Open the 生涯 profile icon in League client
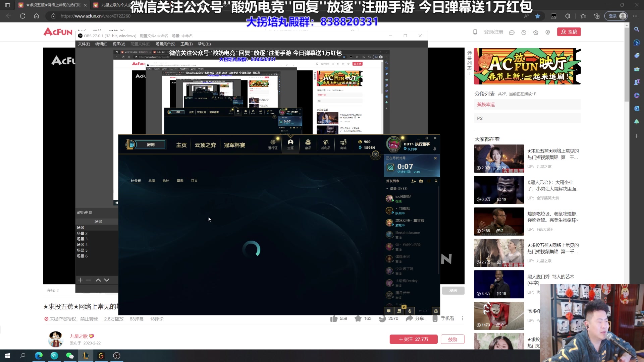 (x=290, y=144)
